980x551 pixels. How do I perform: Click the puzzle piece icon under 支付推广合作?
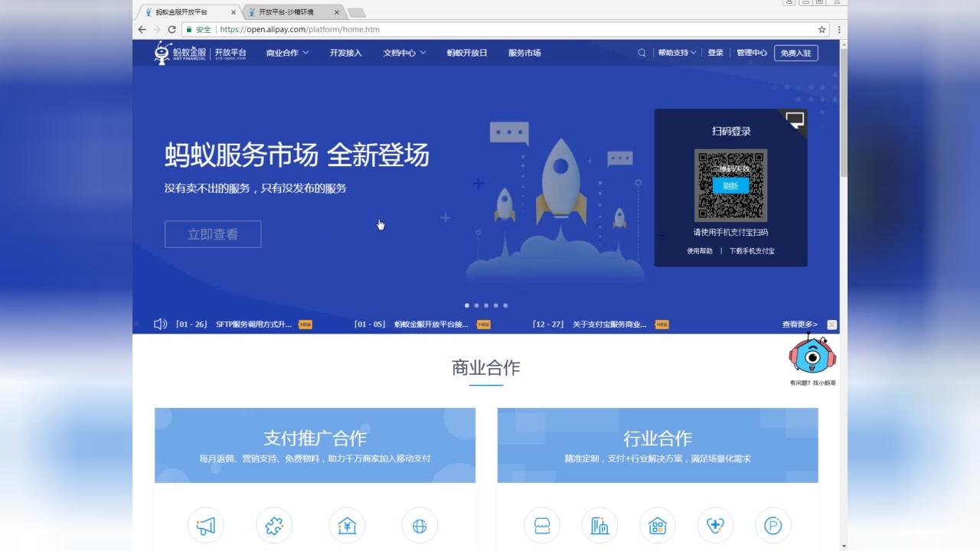tap(274, 526)
